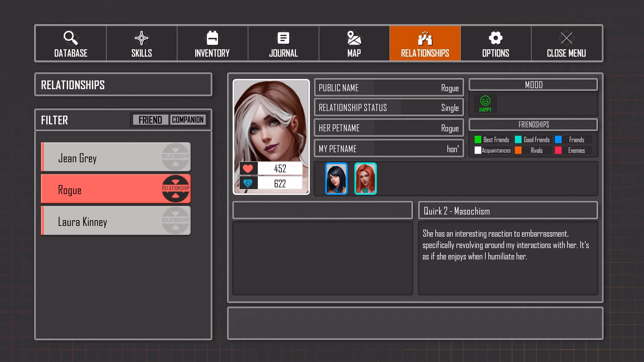The width and height of the screenshot is (644, 362).
Task: Click the red-haired friend portrait marked 56
Action: 366,179
